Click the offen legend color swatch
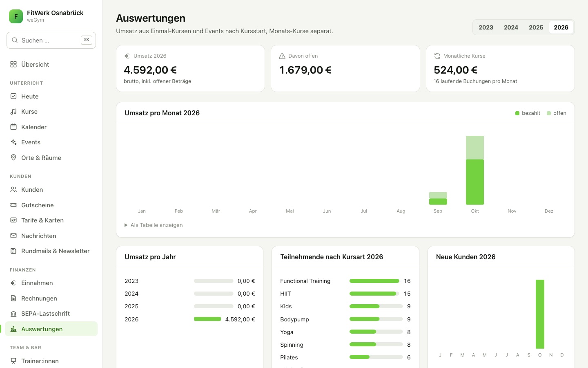Screen dimensions: 588x368 coord(549,113)
